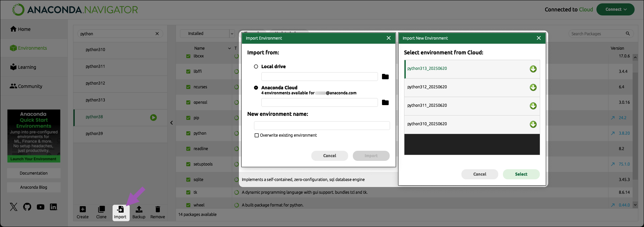Open the Learning section
The width and height of the screenshot is (644, 227).
coord(34,67)
